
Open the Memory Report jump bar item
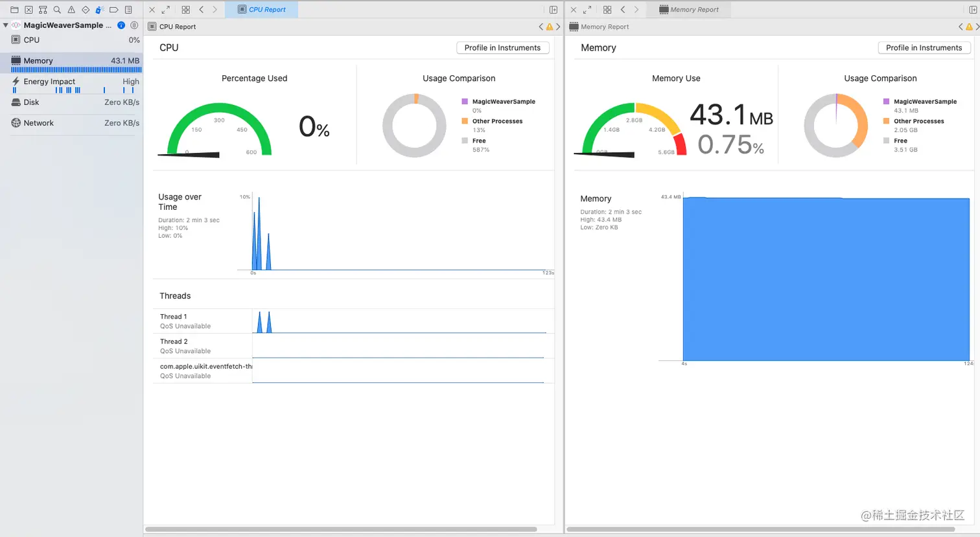coord(599,27)
